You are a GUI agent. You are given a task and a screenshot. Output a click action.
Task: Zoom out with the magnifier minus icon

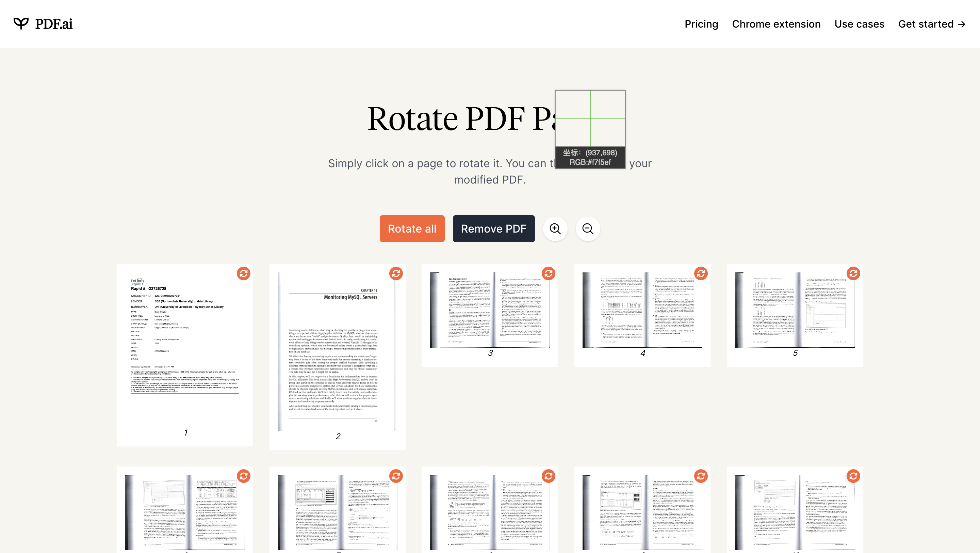587,229
